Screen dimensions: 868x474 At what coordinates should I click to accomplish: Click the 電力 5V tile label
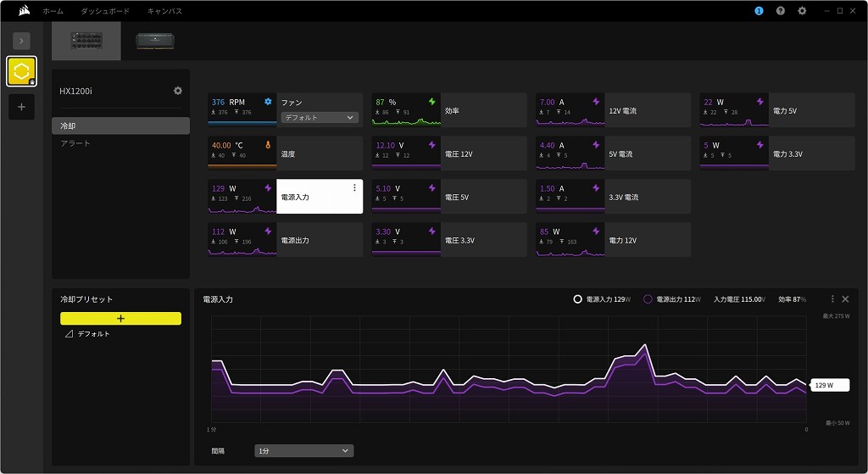tap(784, 111)
